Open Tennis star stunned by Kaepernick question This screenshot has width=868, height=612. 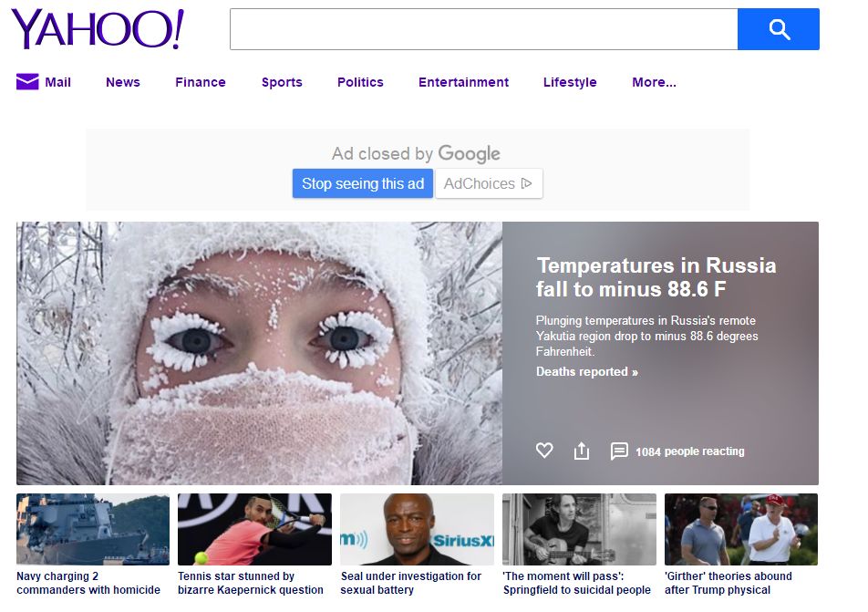250,583
